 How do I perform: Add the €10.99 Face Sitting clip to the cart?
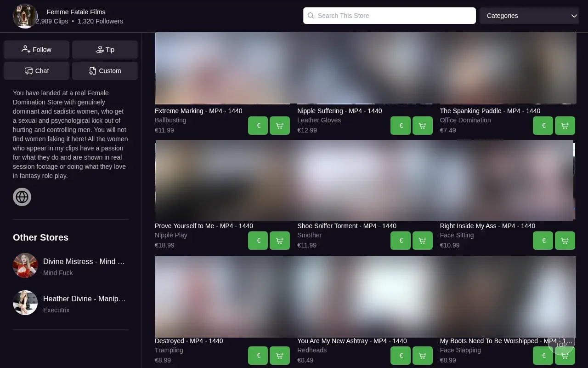(565, 241)
